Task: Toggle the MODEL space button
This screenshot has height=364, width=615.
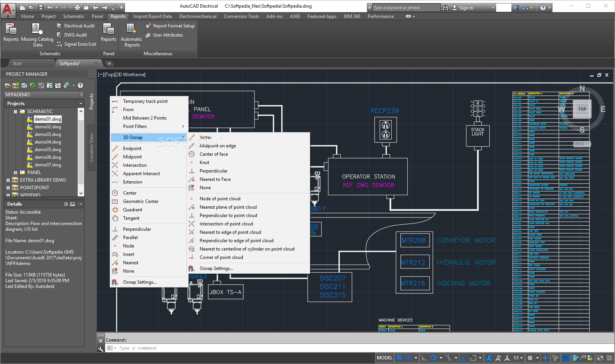Action: coord(384,358)
